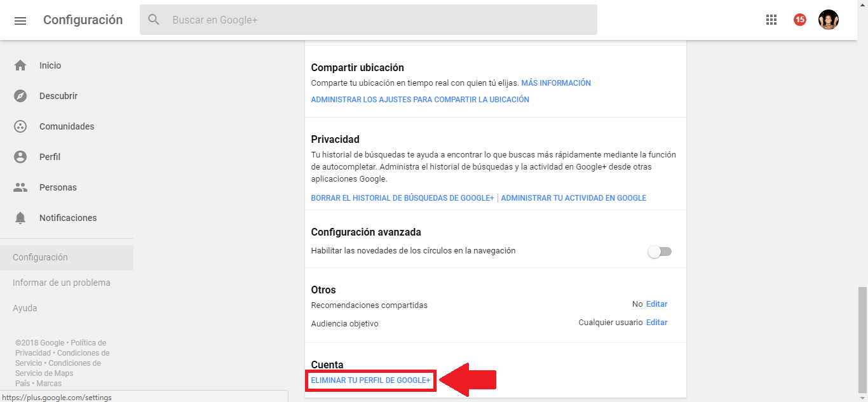Click the Personas people icon

pyautogui.click(x=20, y=187)
